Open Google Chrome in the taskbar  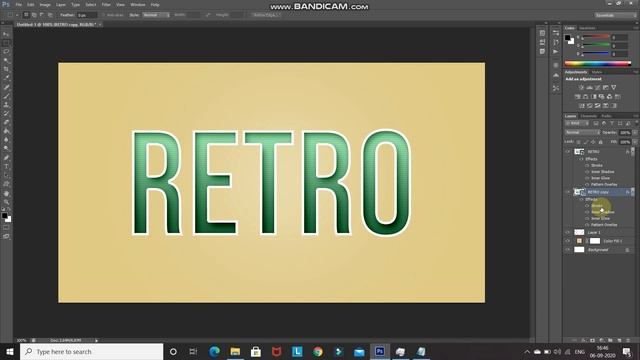318,351
